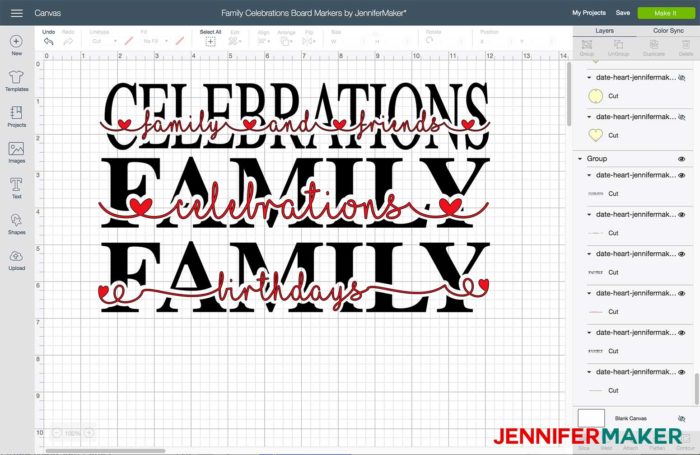Hide the second layer under Group
The height and width of the screenshot is (455, 700).
coord(682,215)
